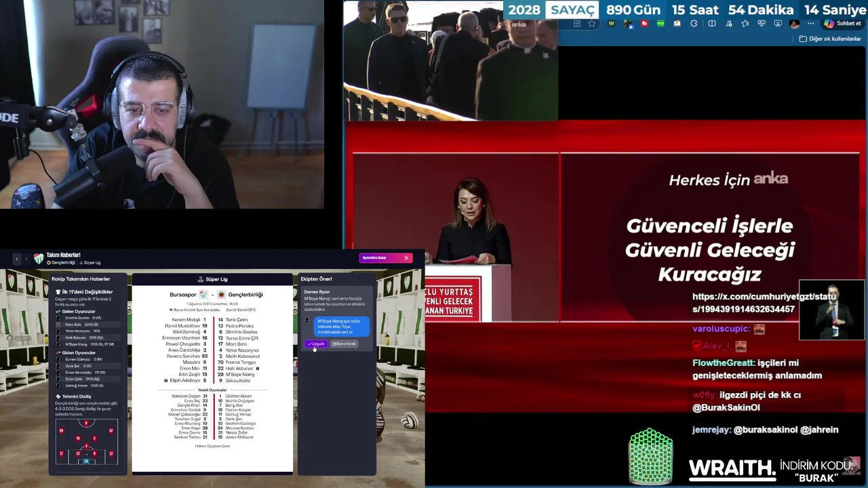The height and width of the screenshot is (488, 868).
Task: Click Kerem Matışlı in Bursaspor lineup
Action: [x=186, y=319]
